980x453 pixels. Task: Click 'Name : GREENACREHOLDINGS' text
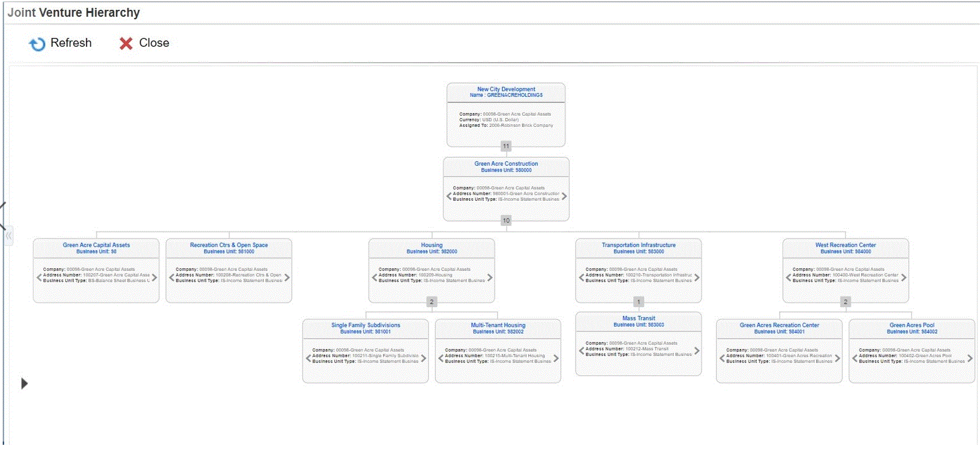point(506,95)
